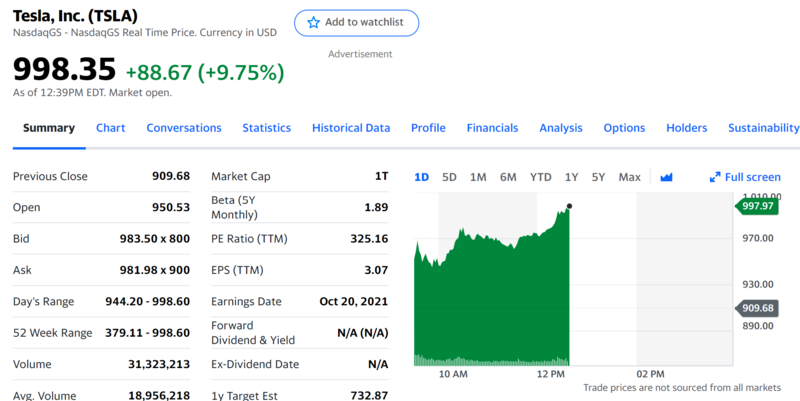Open the Conversations tab
The image size is (800, 401).
[x=184, y=128]
